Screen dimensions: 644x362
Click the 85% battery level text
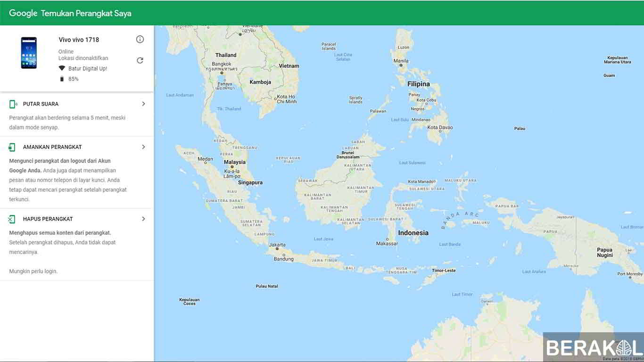point(74,79)
